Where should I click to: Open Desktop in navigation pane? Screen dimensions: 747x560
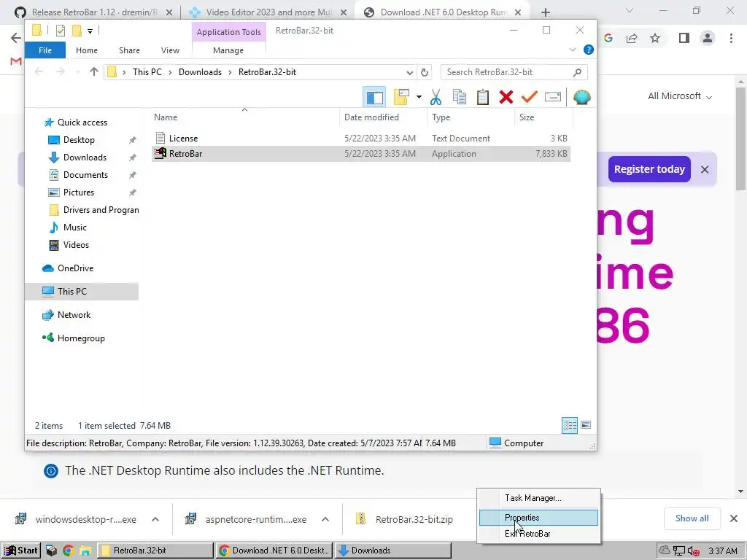pos(79,140)
